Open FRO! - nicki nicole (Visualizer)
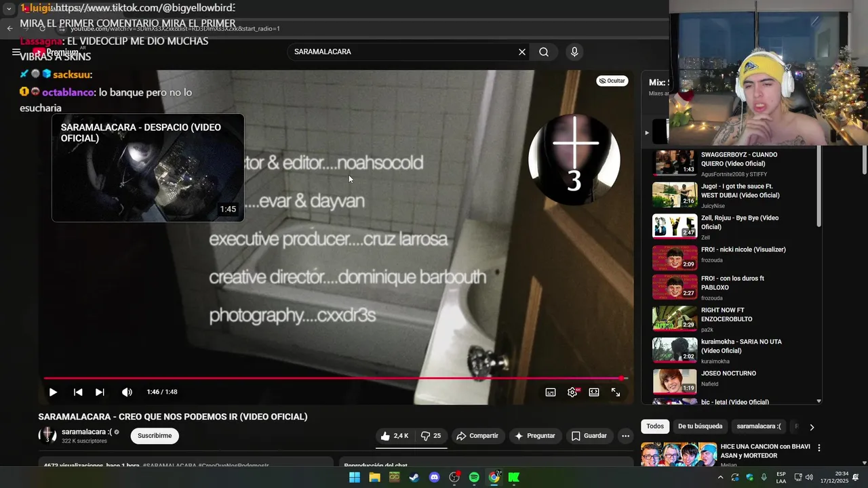Viewport: 868px width, 488px height. 731,259
